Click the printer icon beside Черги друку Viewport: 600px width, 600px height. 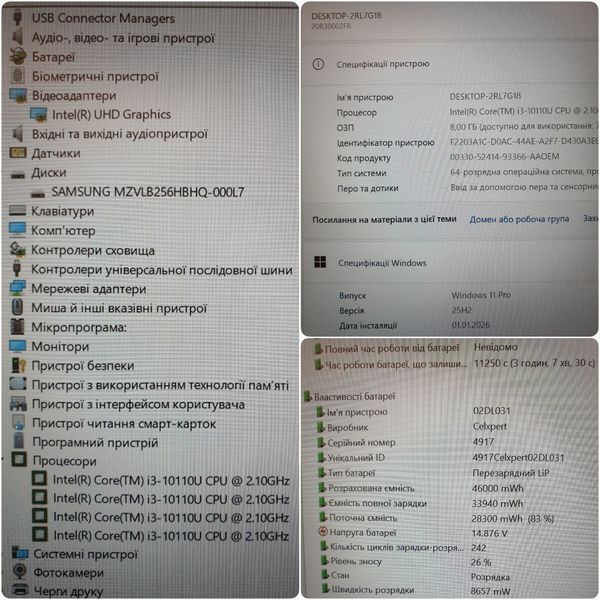point(20,590)
